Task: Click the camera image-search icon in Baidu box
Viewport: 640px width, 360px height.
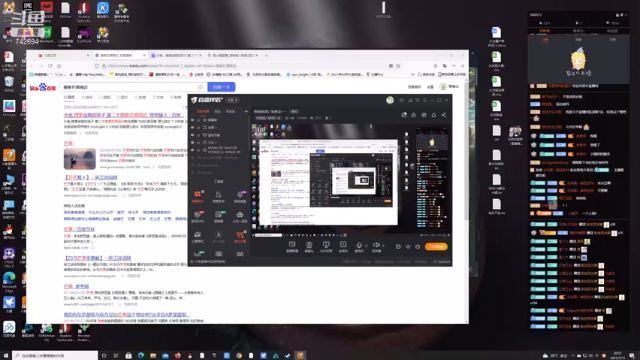Action: click(x=200, y=87)
